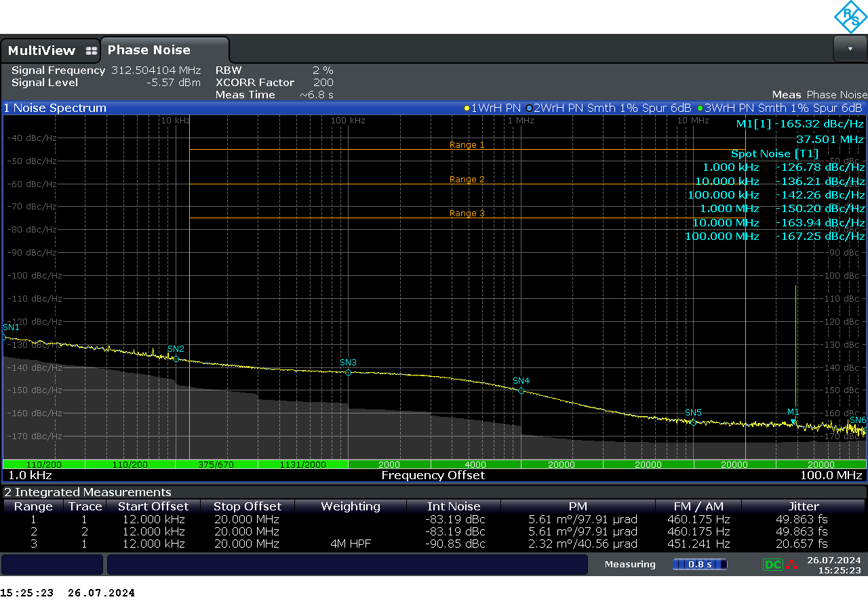Screen dimensions: 868x610
Task: Click the 0.8 s measurement progress bar
Action: 699,565
